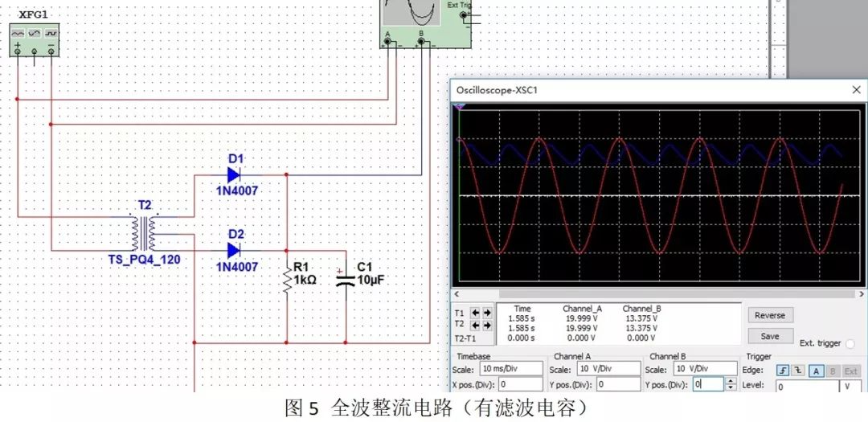Move cursor T2 right with arrow
The height and width of the screenshot is (422, 868).
tap(487, 326)
